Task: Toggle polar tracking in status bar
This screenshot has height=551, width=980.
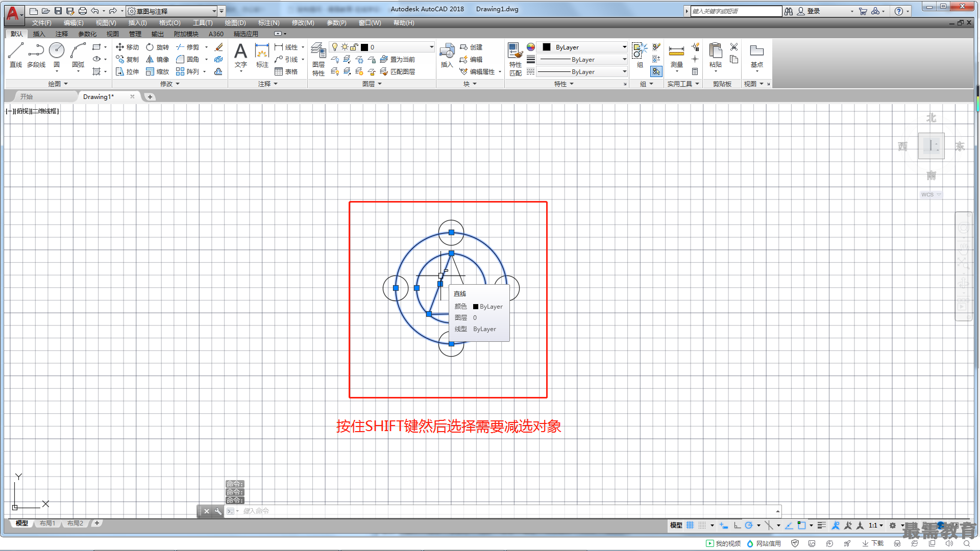Action: [x=749, y=525]
